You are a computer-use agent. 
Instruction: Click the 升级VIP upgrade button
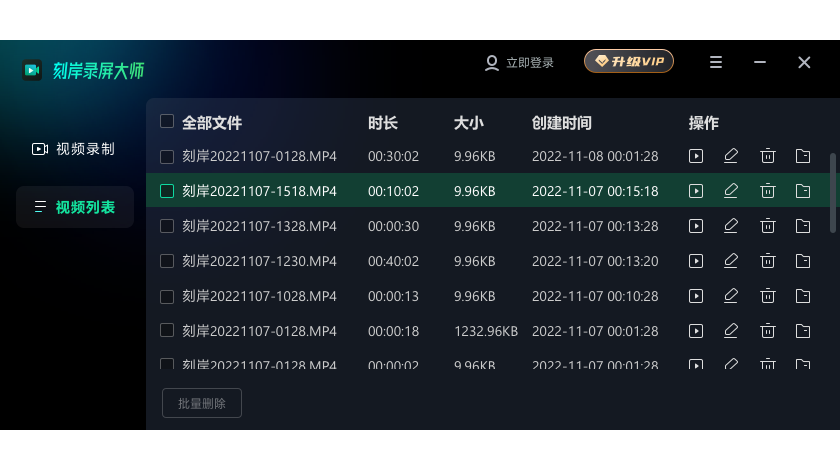628,61
